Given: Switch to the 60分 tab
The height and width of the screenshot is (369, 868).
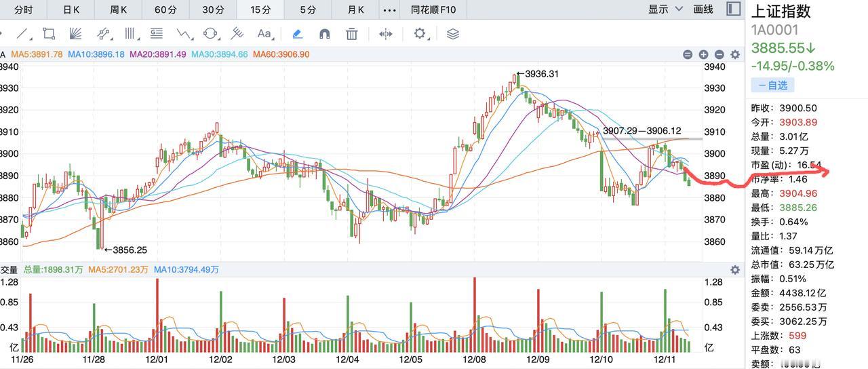Looking at the screenshot, I should coord(165,9).
